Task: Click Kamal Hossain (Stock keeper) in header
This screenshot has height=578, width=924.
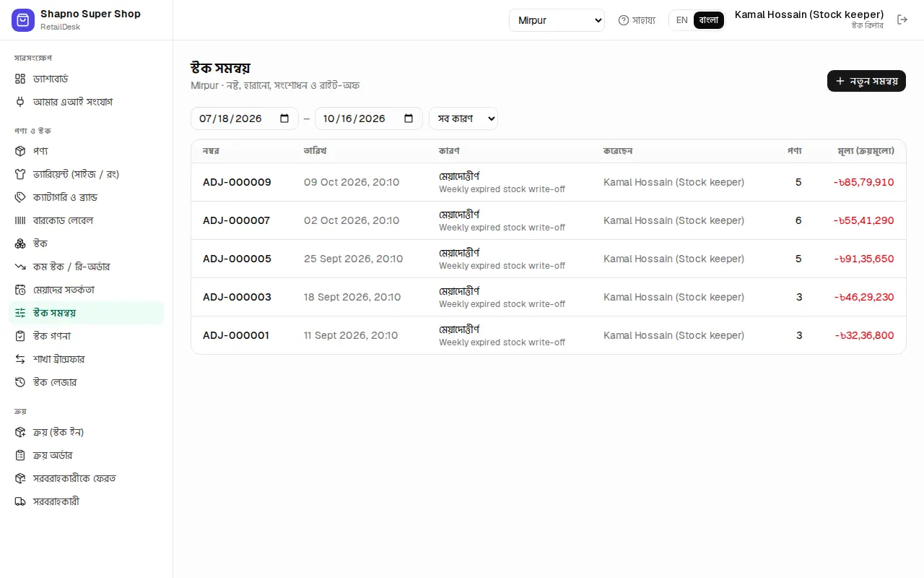Action: [809, 14]
